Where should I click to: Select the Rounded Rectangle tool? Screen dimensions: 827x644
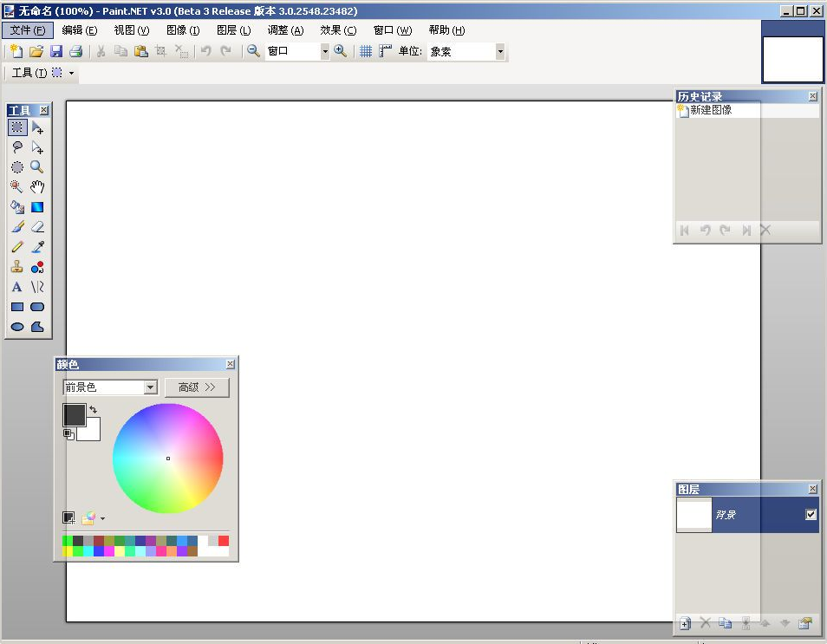point(37,307)
